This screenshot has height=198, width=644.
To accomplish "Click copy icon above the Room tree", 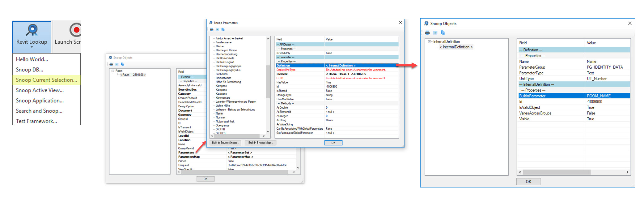I will (122, 64).
